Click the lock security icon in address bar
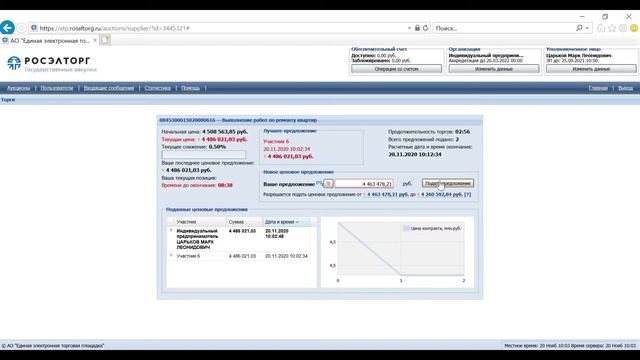This screenshot has height=360, width=640. [417, 28]
